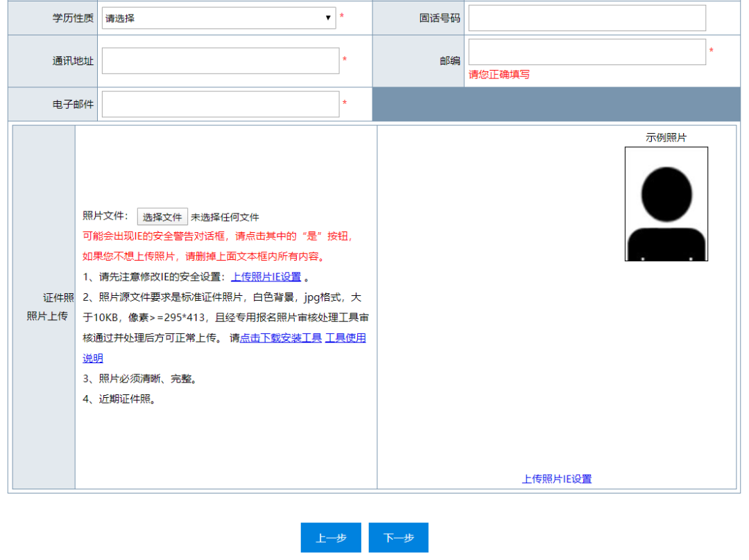The height and width of the screenshot is (560, 749).
Task: Click the bottom-right 上传照片IE设置 link
Action: [557, 479]
